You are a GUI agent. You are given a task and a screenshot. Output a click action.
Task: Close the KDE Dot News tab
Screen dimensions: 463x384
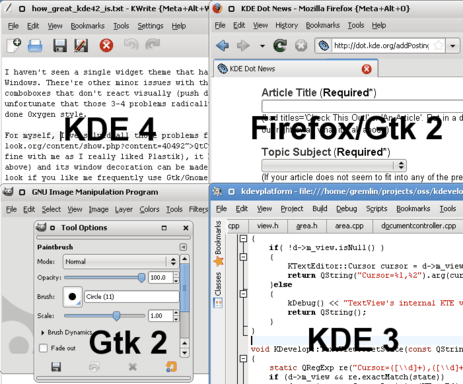(x=366, y=69)
